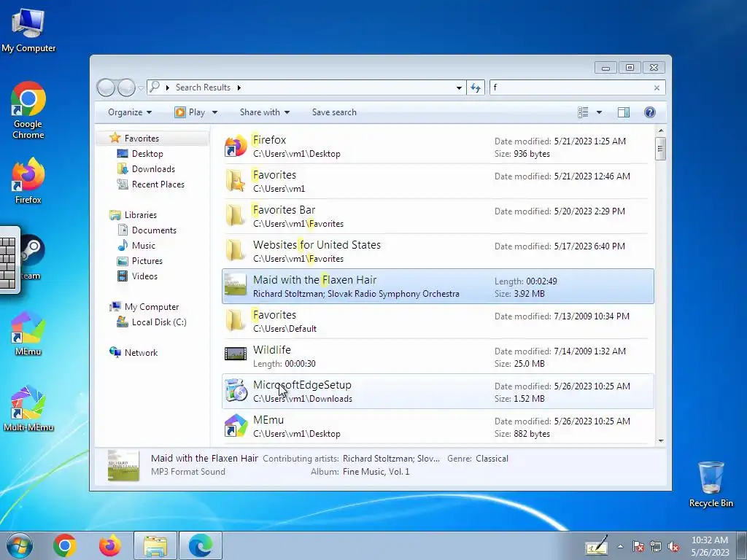Image resolution: width=747 pixels, height=560 pixels.
Task: Select the Websites for United States folder
Action: click(x=438, y=252)
